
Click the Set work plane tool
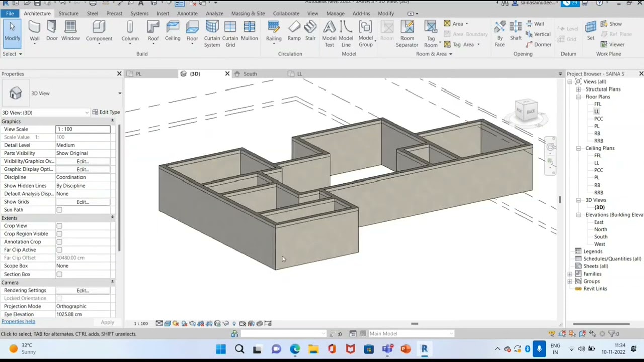point(591,31)
